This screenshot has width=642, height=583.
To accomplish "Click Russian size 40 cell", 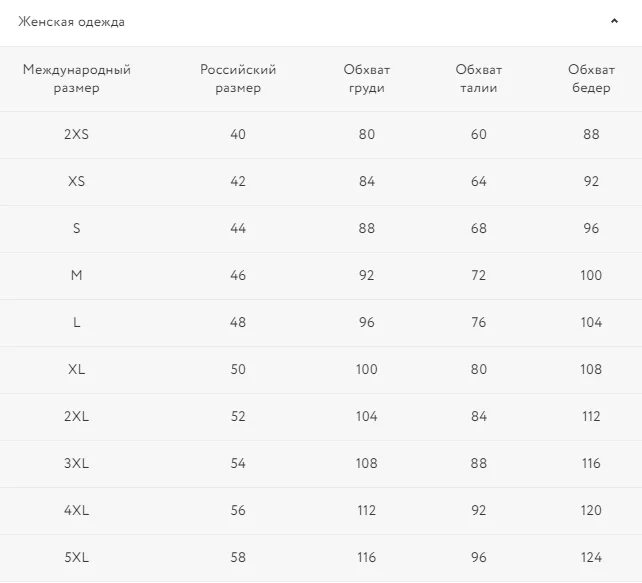I will pos(238,134).
